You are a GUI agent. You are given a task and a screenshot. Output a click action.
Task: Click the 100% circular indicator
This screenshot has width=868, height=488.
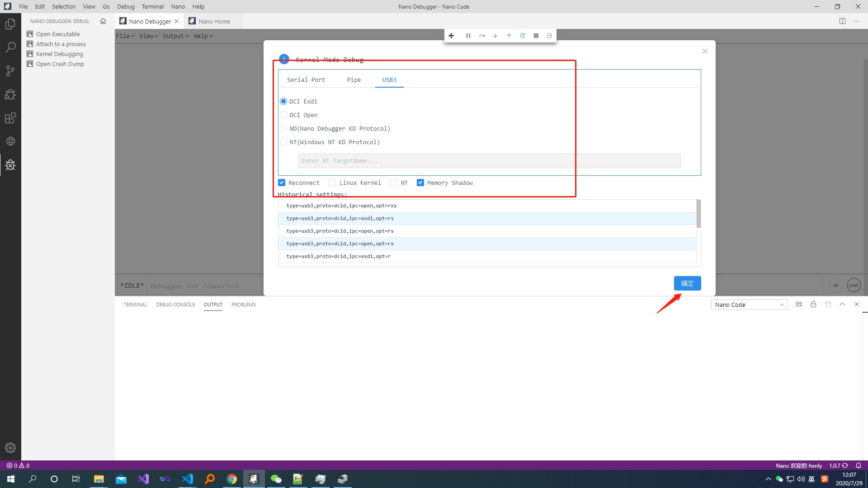[854, 285]
